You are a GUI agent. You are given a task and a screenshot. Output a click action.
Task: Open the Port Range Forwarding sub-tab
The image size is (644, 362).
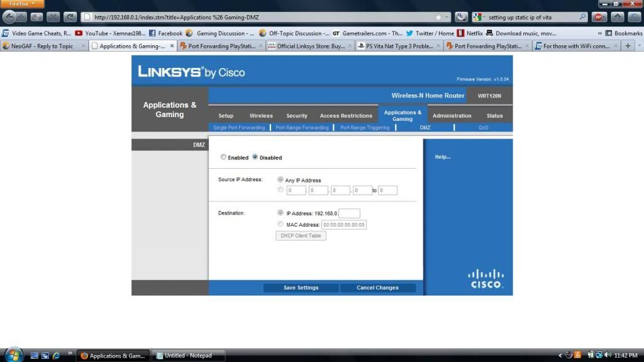tap(302, 128)
